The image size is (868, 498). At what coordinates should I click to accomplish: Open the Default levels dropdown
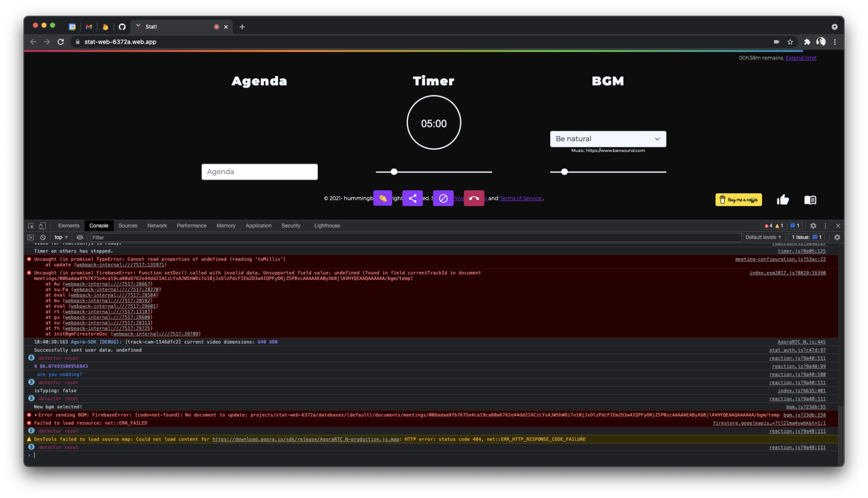tap(763, 237)
